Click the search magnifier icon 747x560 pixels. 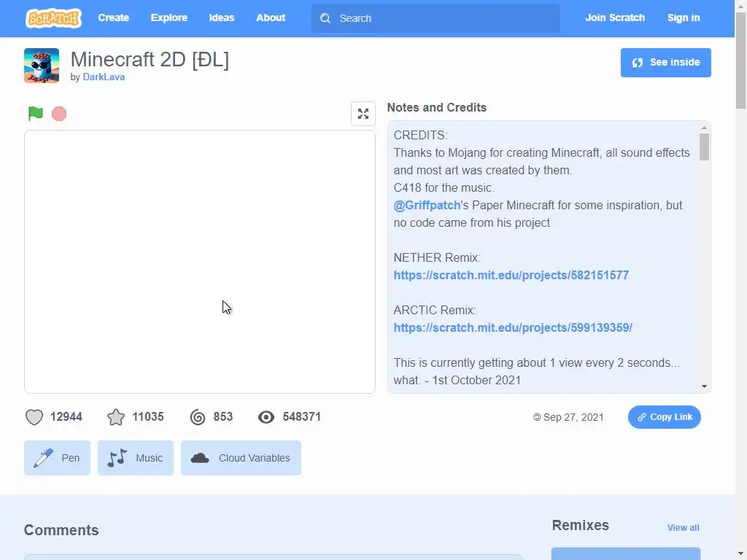pos(325,18)
